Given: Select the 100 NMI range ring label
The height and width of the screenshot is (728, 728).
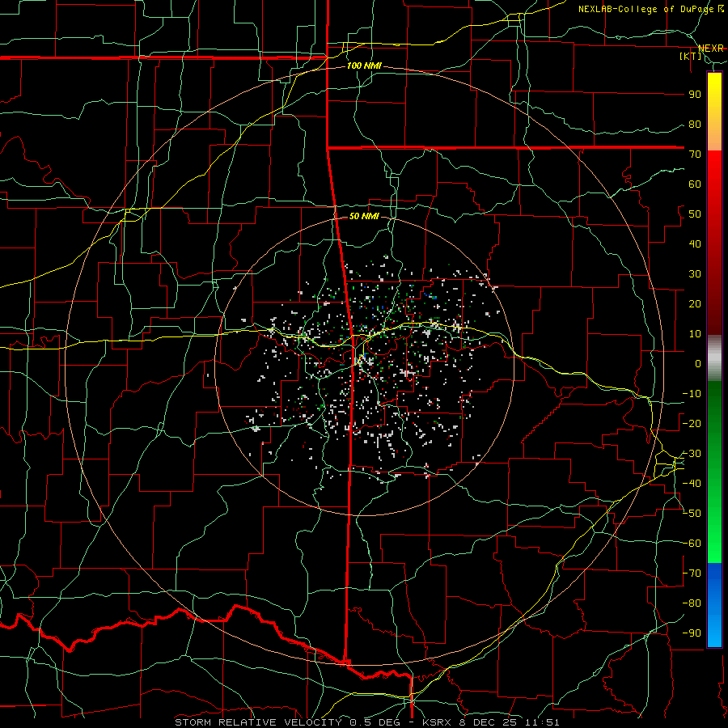Looking at the screenshot, I should pyautogui.click(x=364, y=66).
